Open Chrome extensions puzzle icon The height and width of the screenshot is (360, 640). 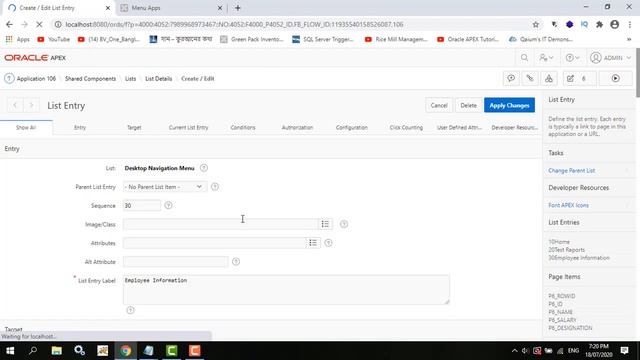pyautogui.click(x=599, y=24)
